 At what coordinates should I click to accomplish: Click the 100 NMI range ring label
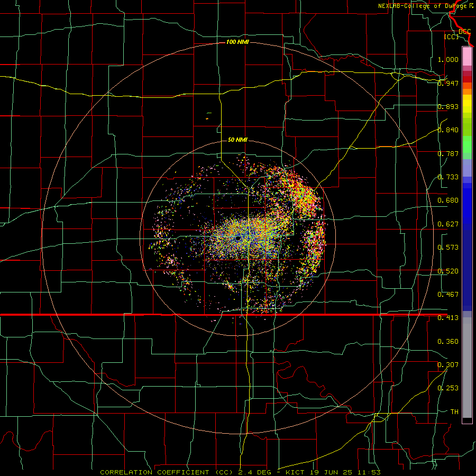coord(237,42)
